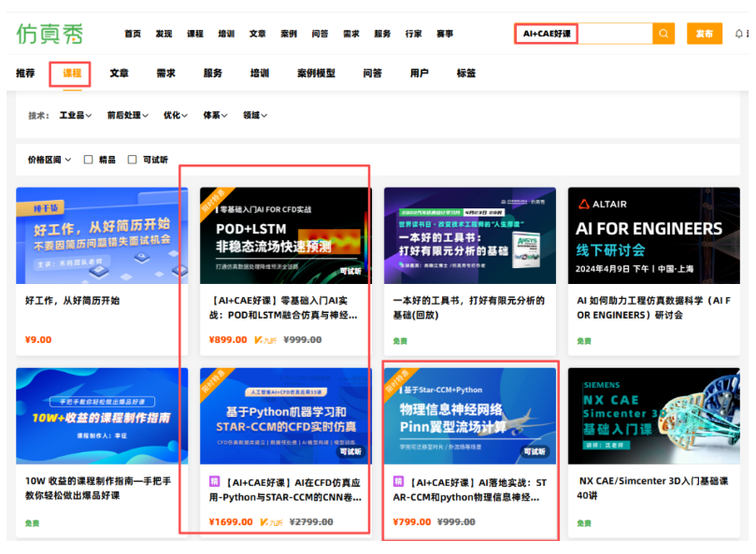This screenshot has width=756, height=554.
Task: Expand the 体系 dropdown filter
Action: [x=215, y=115]
